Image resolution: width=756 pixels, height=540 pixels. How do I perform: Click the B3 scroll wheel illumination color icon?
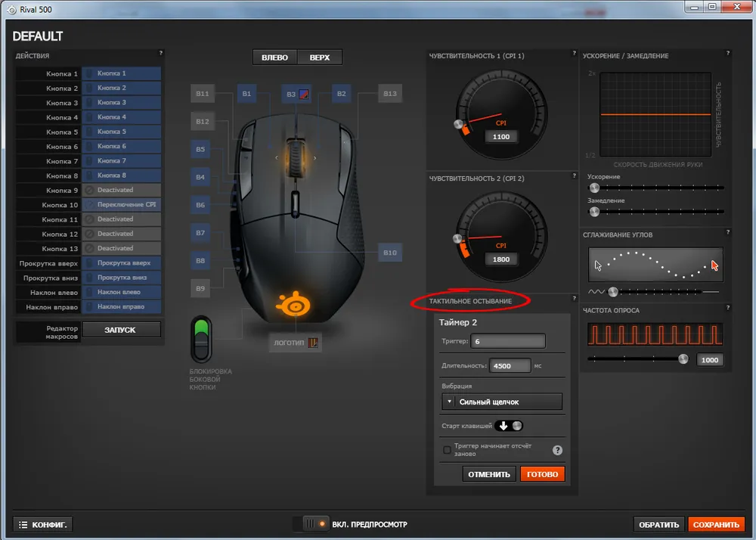[x=304, y=94]
